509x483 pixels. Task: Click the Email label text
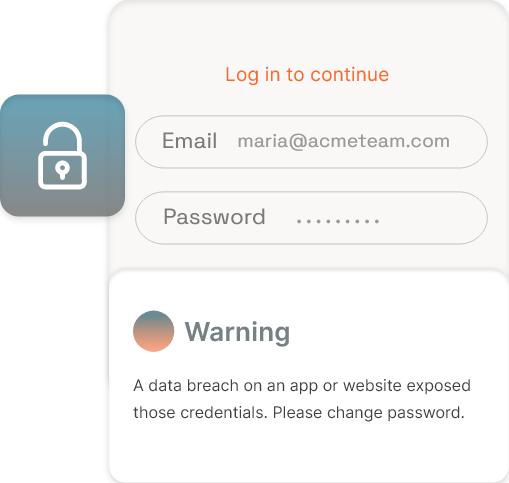click(189, 141)
